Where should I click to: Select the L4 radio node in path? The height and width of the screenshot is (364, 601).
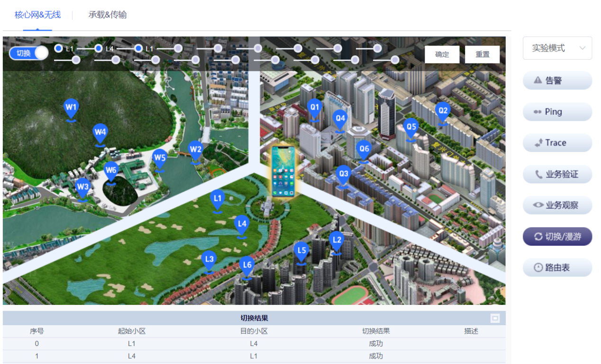(x=99, y=48)
